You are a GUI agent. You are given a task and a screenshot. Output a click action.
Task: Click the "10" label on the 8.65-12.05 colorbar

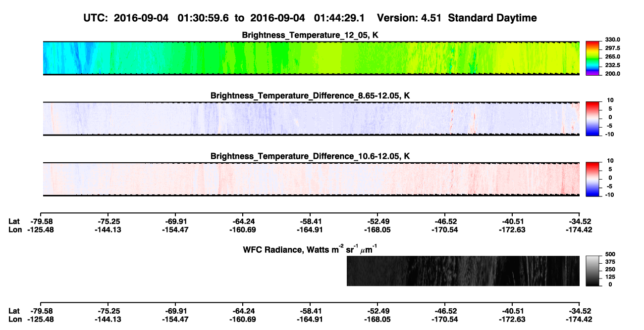coord(610,100)
